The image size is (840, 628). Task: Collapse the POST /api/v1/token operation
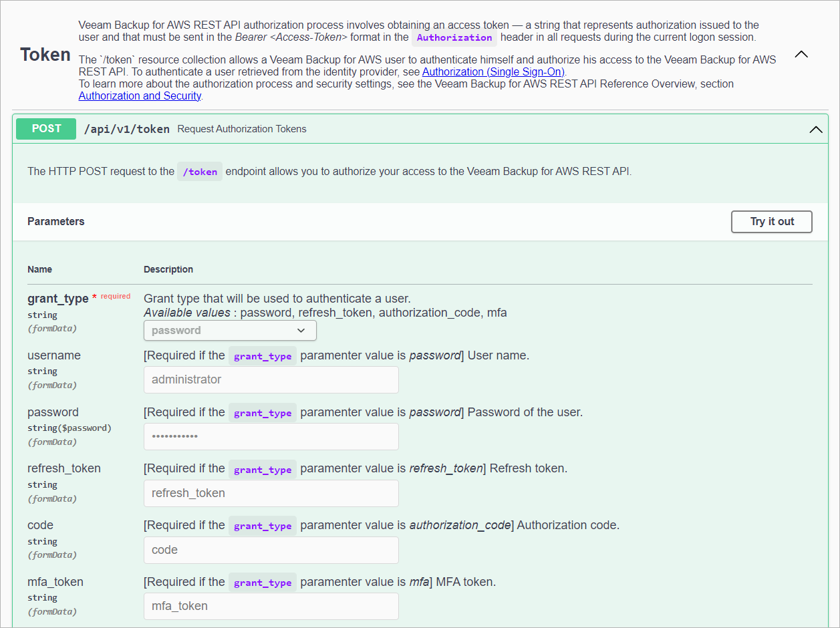pos(815,129)
